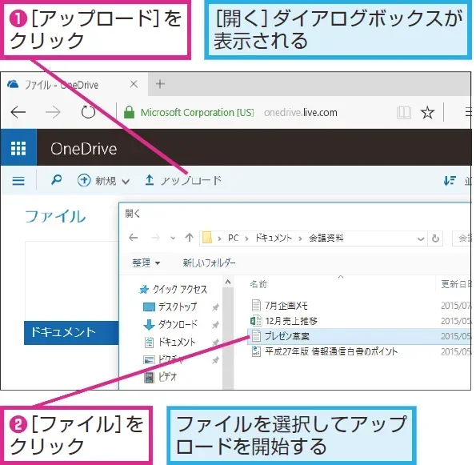Screen dimensions: 476x465
Task: Refresh the folder path in Open dialog
Action: coord(435,239)
